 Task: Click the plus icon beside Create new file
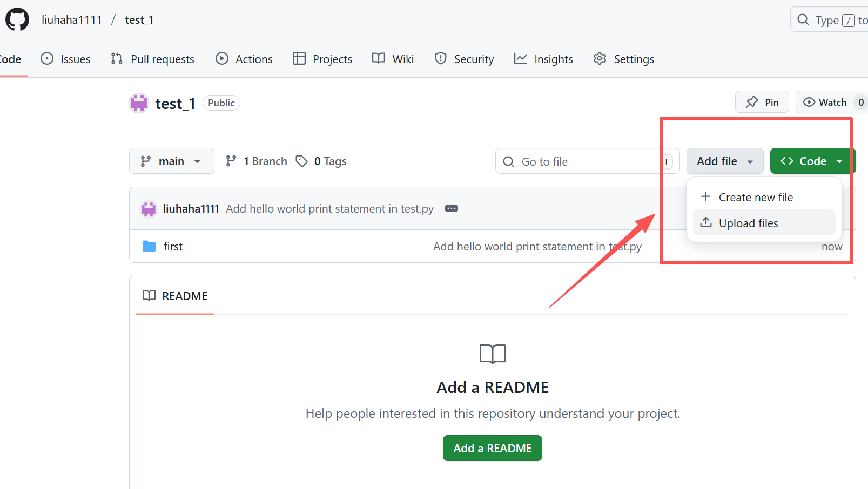click(x=705, y=196)
